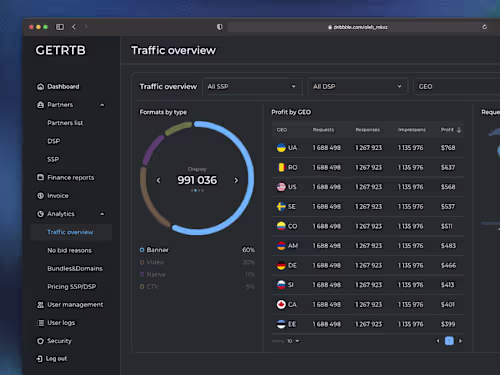Sort by Responses column header

click(368, 130)
